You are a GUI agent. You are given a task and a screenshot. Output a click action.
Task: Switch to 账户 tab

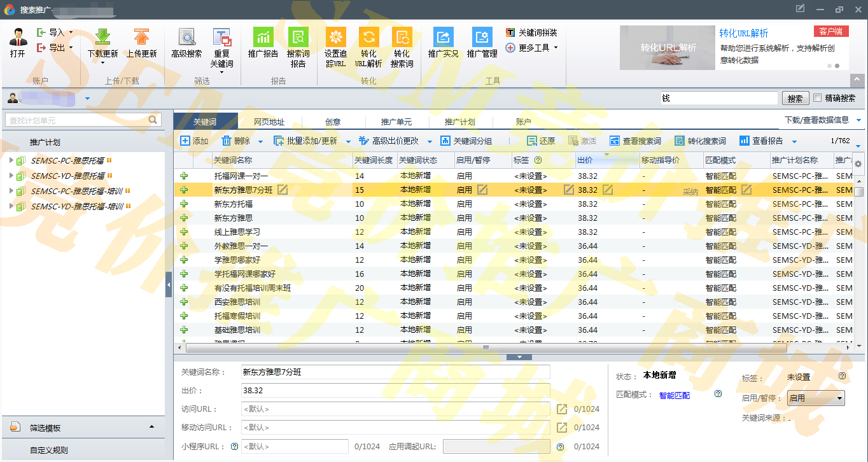click(524, 122)
